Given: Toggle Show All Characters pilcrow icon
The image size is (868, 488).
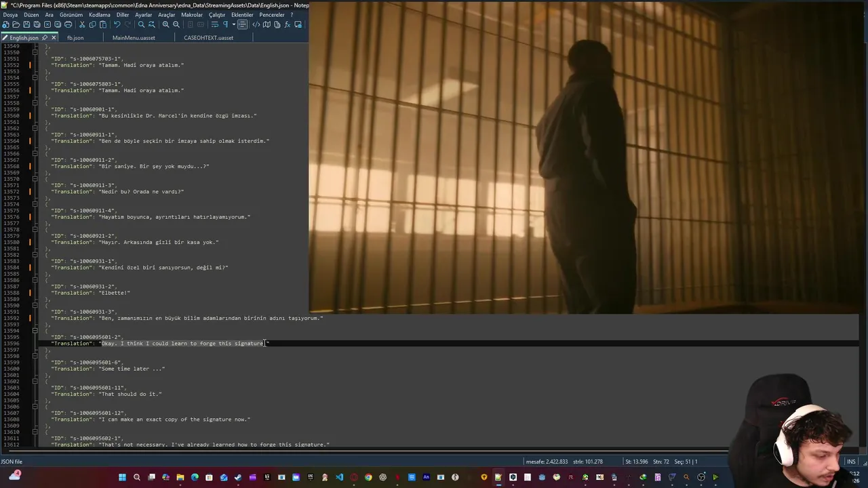Looking at the screenshot, I should (226, 24).
